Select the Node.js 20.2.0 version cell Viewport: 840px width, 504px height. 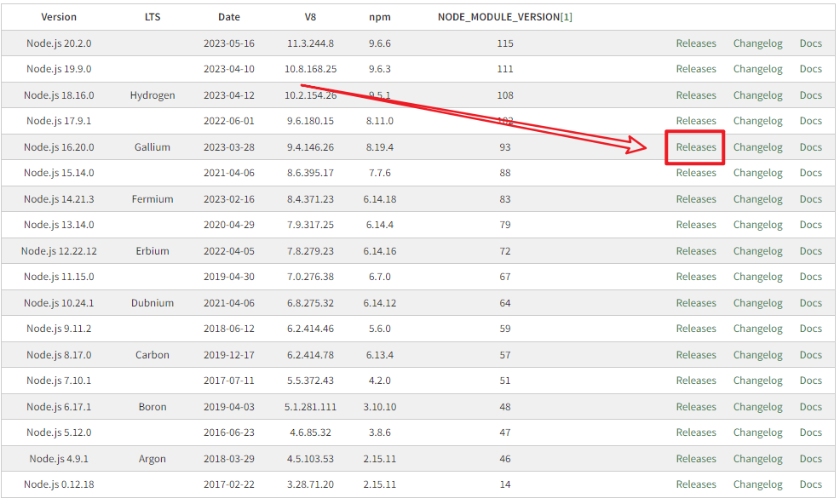pyautogui.click(x=59, y=43)
